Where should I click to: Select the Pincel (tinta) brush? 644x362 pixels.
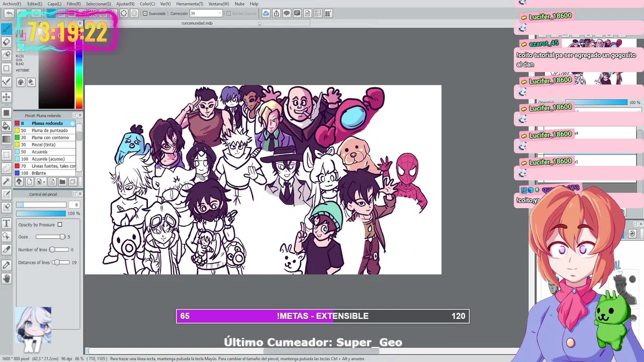pyautogui.click(x=45, y=144)
